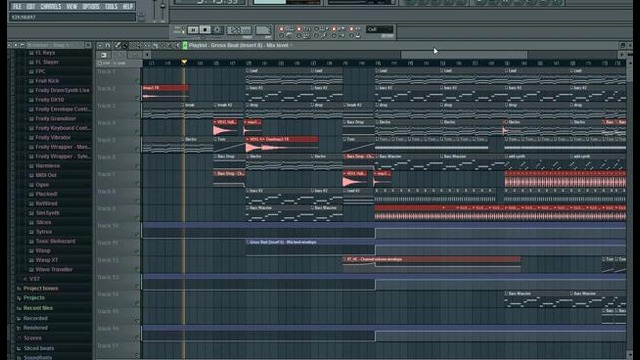Open the HELP menu

click(x=128, y=7)
